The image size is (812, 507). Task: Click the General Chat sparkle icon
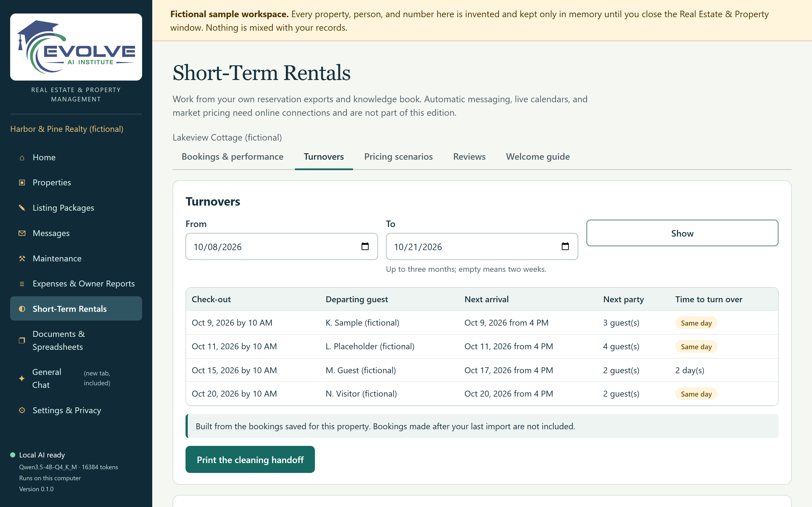[x=22, y=379]
